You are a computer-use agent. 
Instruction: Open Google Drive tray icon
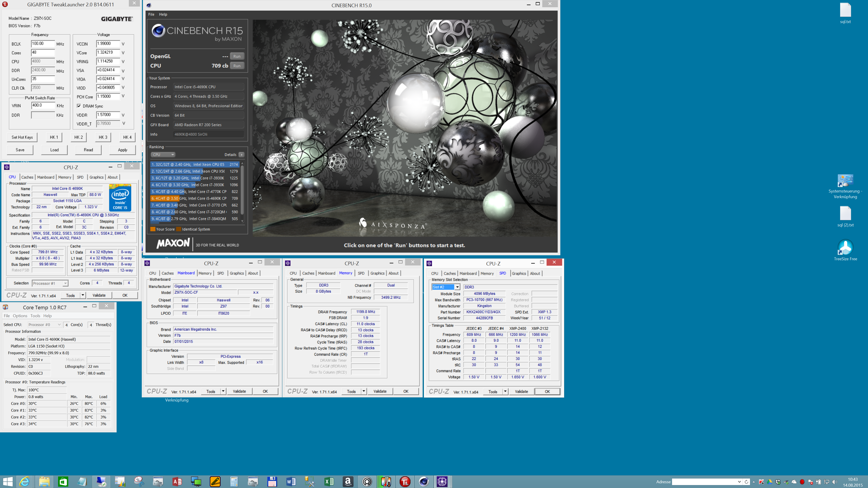pyautogui.click(x=770, y=482)
